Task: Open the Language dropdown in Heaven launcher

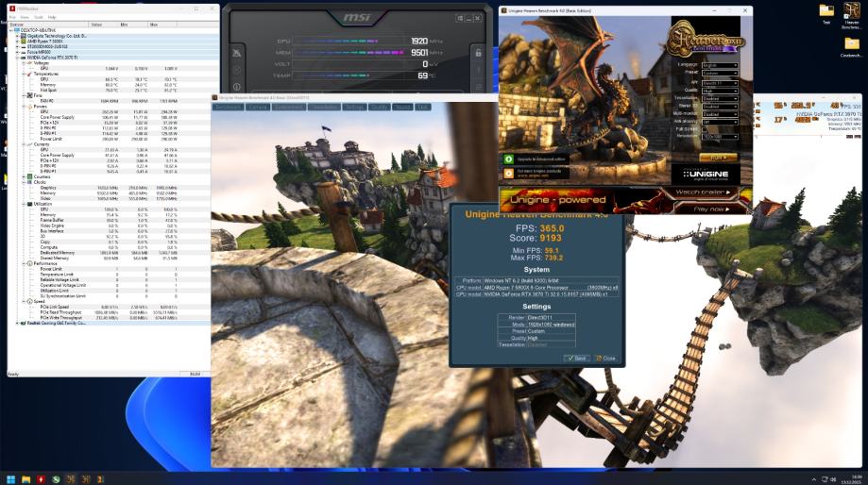Action: 720,65
